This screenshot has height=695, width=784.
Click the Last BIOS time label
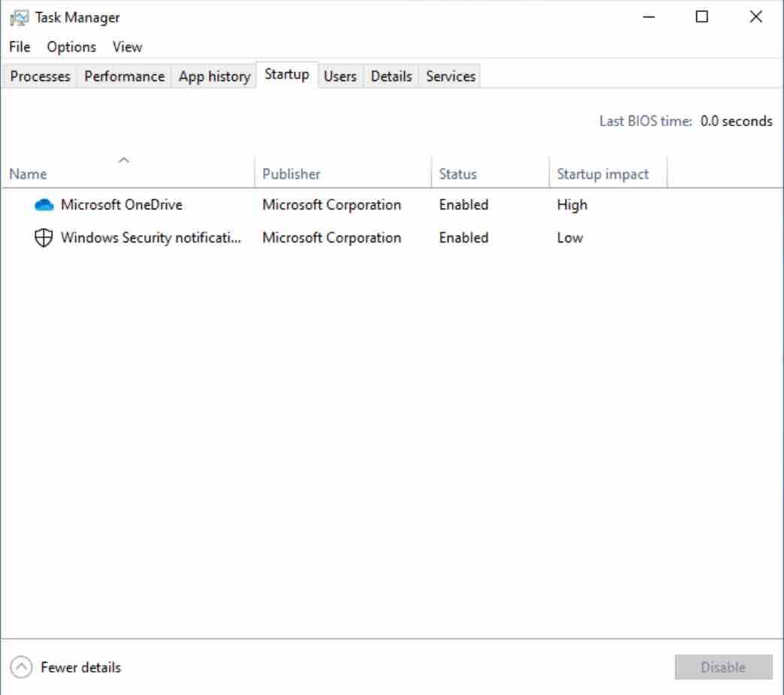(646, 121)
